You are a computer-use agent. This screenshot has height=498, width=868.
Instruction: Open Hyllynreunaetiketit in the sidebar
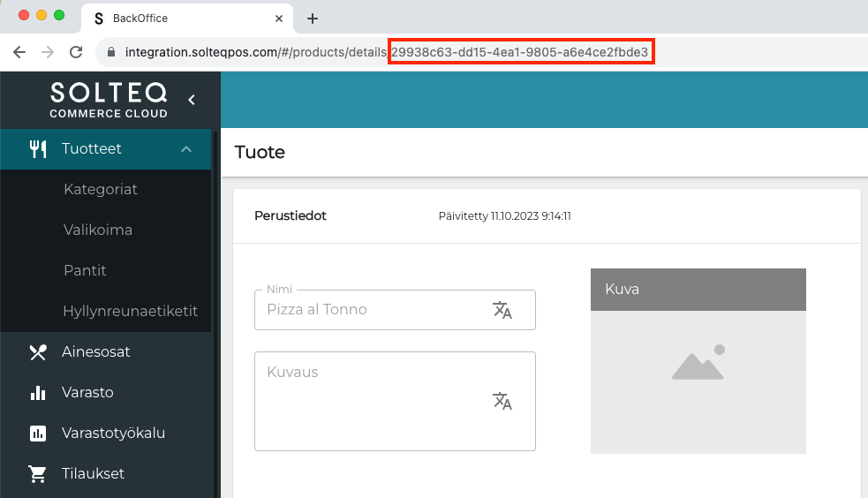click(x=130, y=312)
